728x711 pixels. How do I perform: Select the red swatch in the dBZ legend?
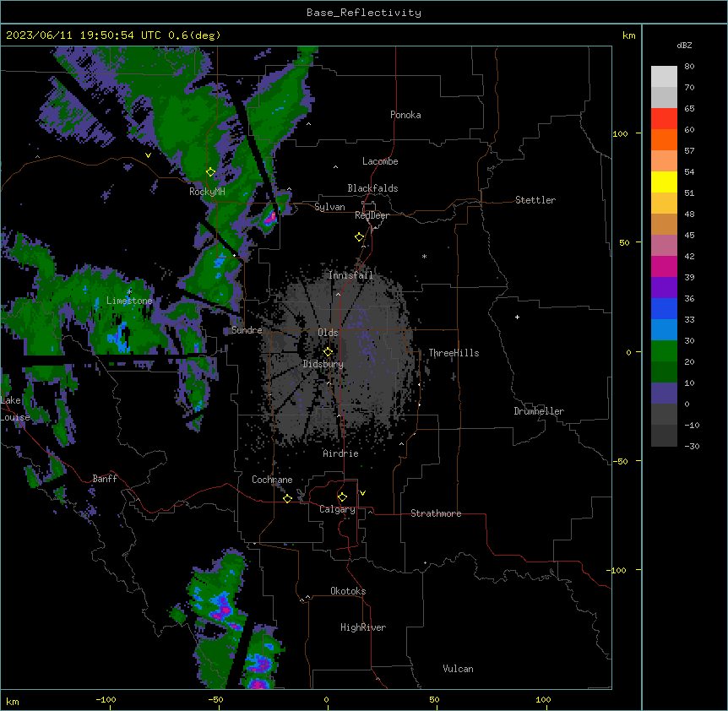pyautogui.click(x=664, y=118)
